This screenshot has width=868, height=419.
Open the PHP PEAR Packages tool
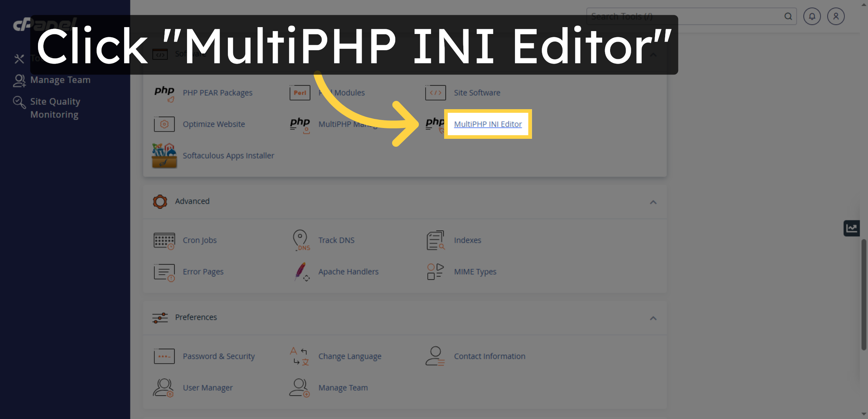pyautogui.click(x=217, y=93)
